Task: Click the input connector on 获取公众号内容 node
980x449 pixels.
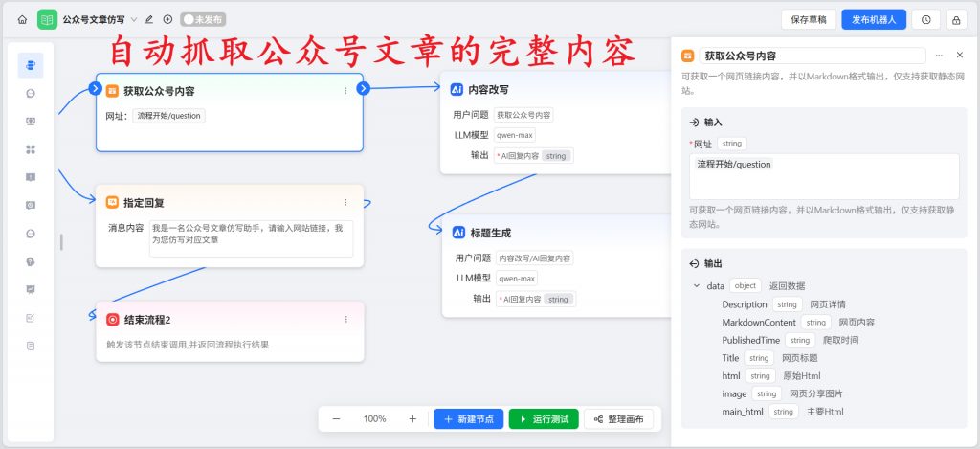Action: 95,89
